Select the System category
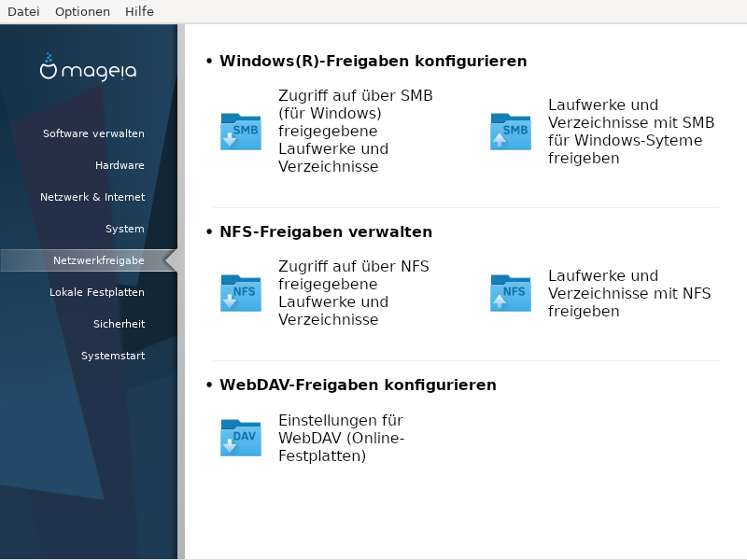 [125, 229]
